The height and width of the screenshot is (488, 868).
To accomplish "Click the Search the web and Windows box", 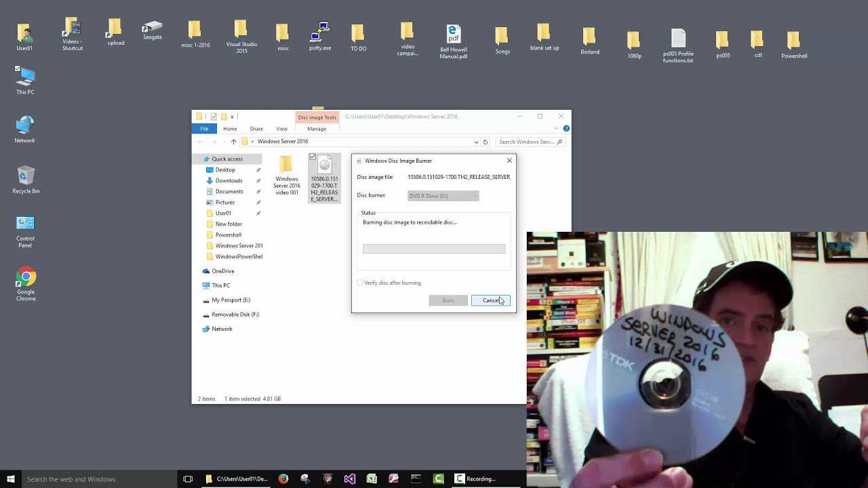I will pos(100,479).
